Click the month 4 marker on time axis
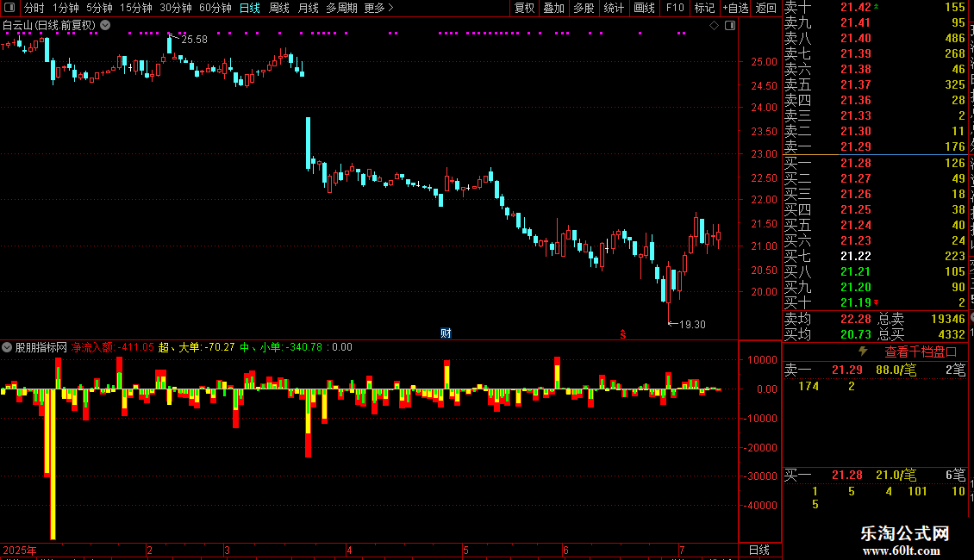The height and width of the screenshot is (560, 974). tap(349, 550)
